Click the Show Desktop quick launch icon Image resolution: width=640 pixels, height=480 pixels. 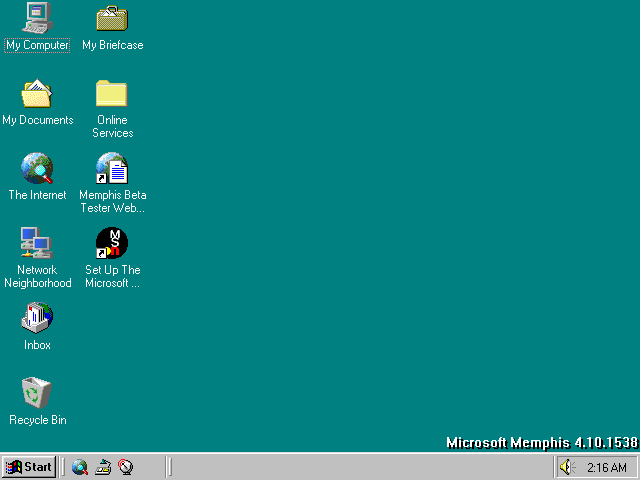pyautogui.click(x=103, y=467)
